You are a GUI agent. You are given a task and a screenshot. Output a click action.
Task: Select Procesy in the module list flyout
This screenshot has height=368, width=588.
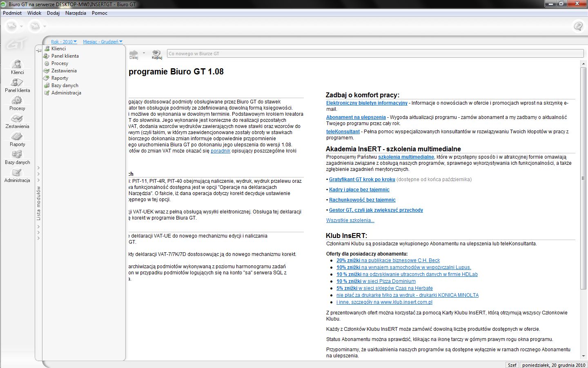pos(60,63)
